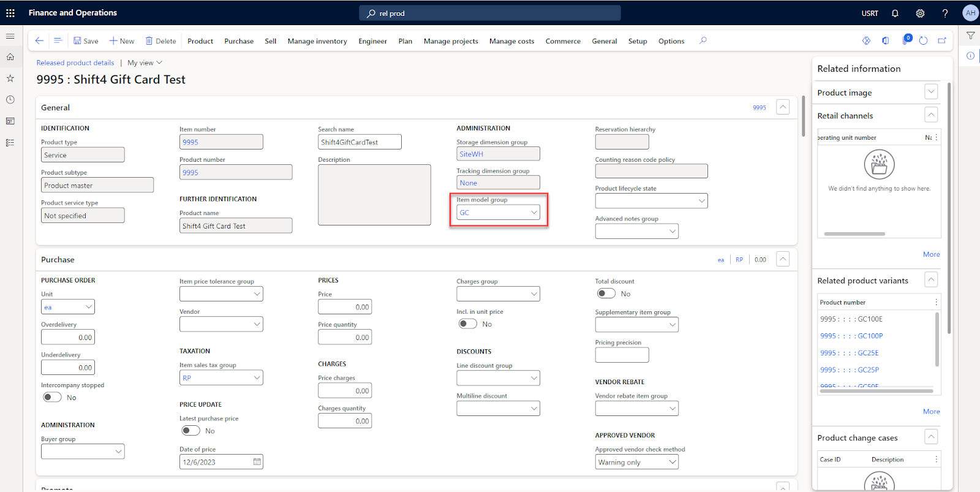Toggle Incl. in unit price switch
This screenshot has width=980, height=492.
468,324
